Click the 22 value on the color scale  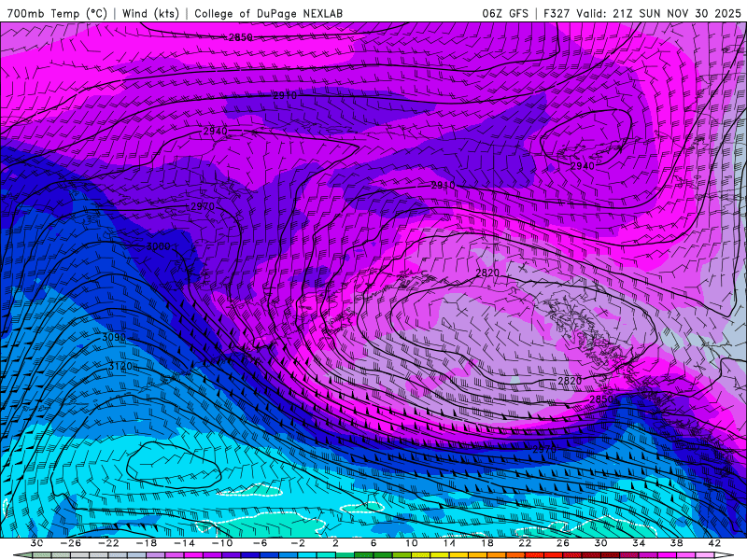525,543
